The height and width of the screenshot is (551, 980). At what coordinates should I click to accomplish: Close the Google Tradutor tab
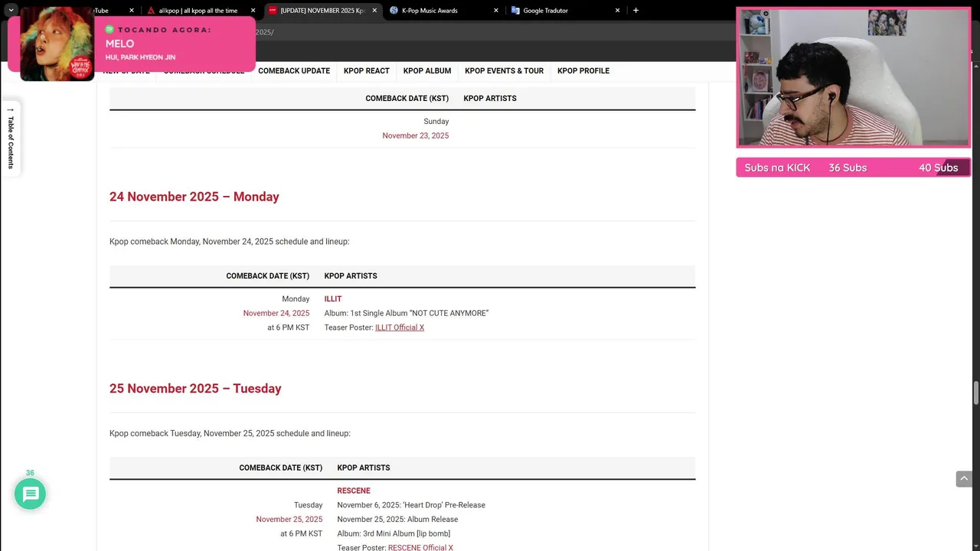click(617, 11)
